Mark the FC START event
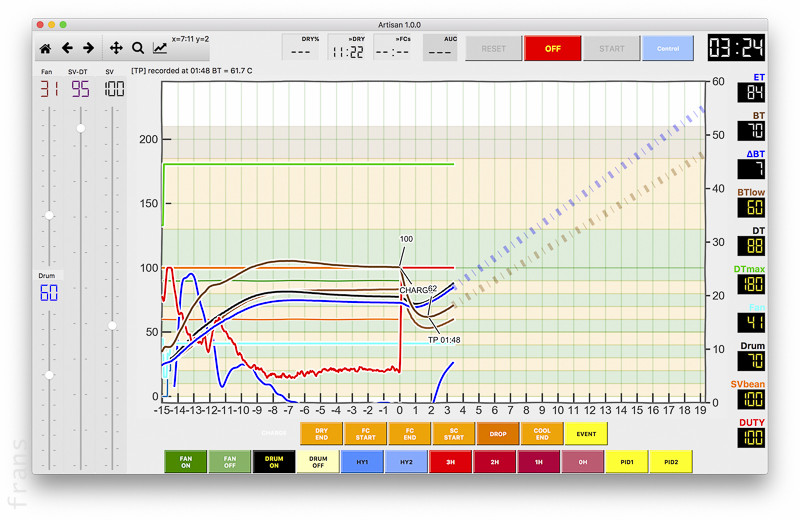Viewport: 800px width, 520px height. tap(365, 433)
